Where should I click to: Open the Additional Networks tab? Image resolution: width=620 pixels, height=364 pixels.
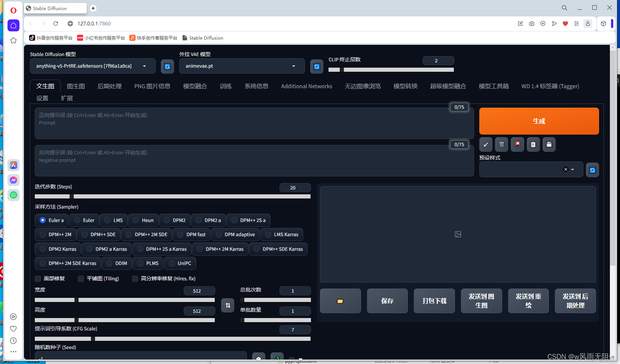(306, 86)
